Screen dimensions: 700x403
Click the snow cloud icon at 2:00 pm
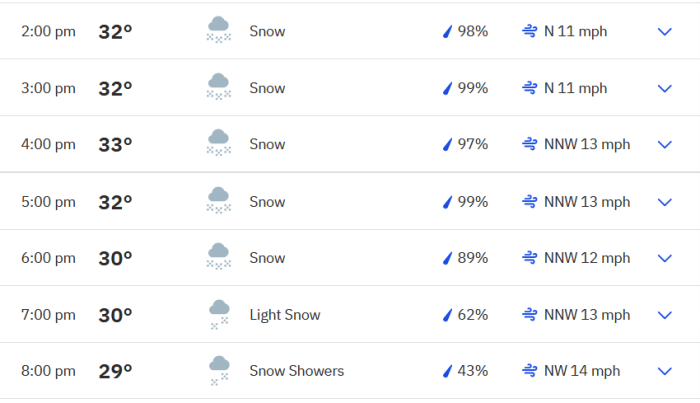219,30
